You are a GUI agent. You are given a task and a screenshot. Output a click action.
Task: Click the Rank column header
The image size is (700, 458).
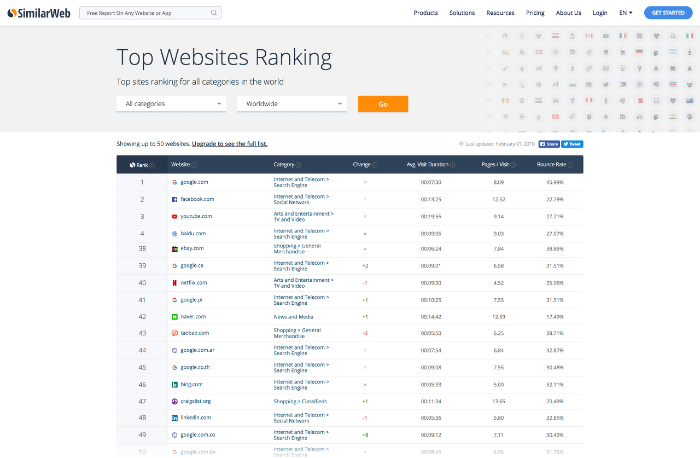[142, 165]
